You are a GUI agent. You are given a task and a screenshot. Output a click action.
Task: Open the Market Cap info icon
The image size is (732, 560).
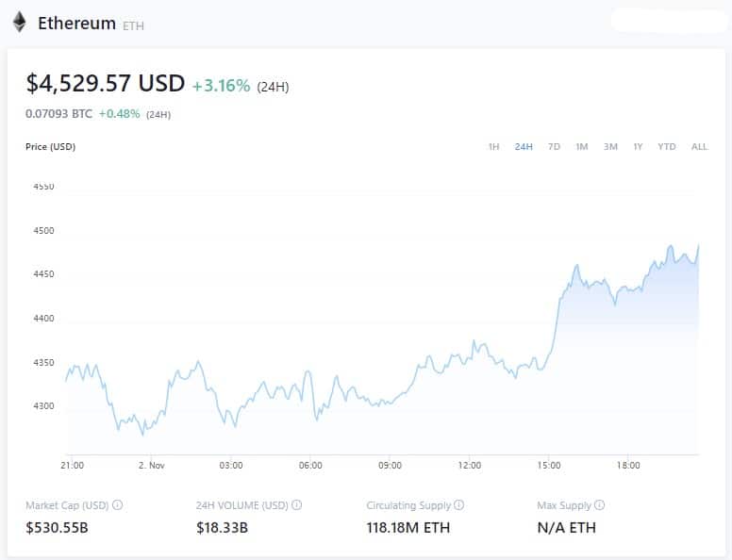point(118,505)
